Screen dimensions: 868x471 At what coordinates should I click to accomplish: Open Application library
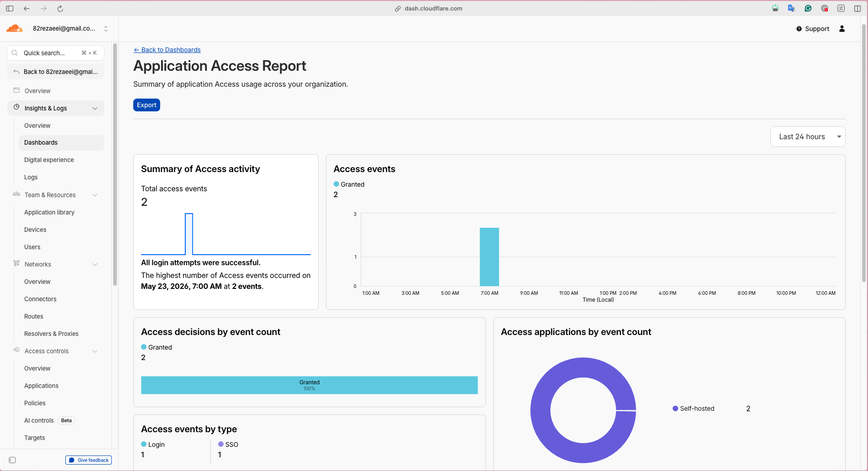[61, 212]
